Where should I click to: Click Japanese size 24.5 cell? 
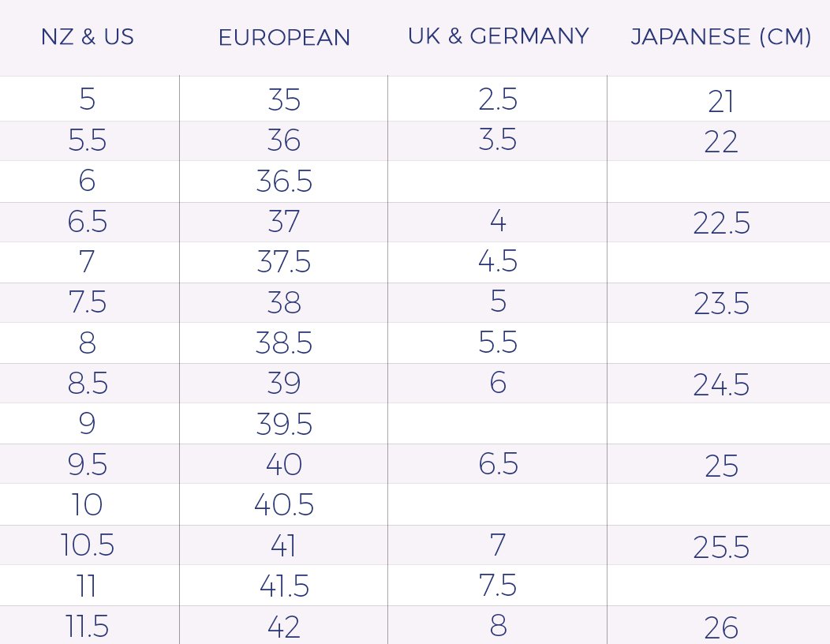(x=721, y=385)
